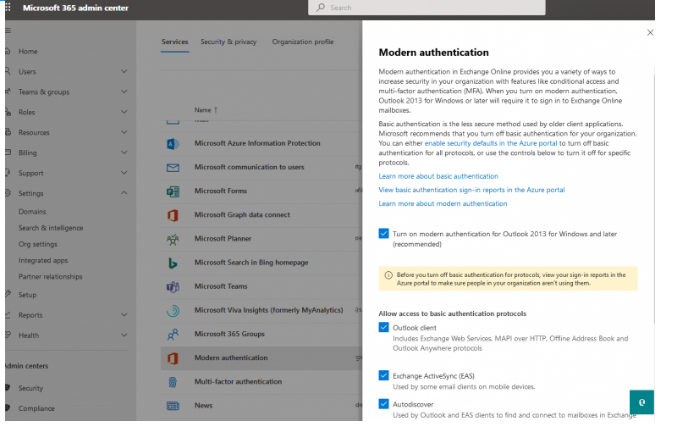
Task: Close the Modern authentication panel
Action: [x=650, y=33]
